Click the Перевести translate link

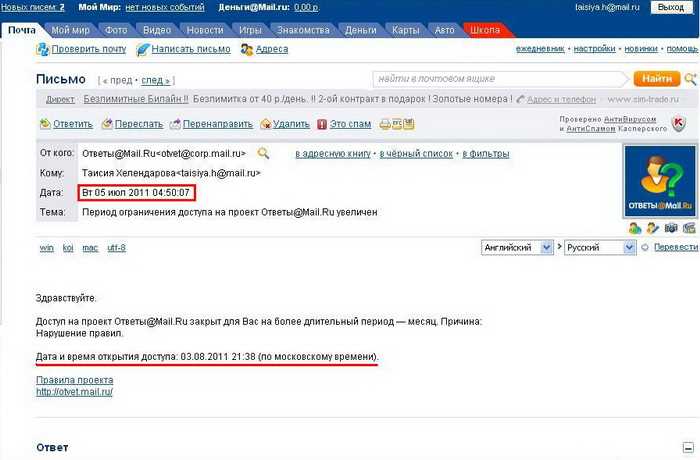pyautogui.click(x=676, y=247)
